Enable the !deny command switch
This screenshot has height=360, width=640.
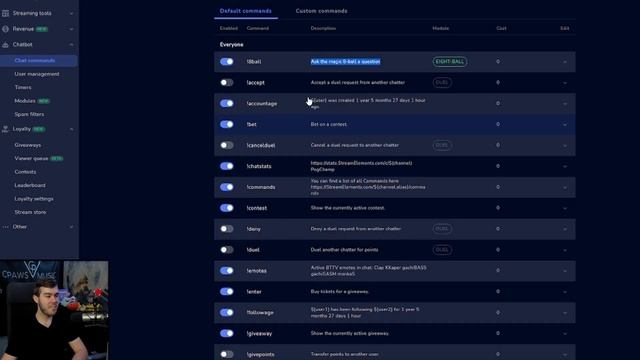227,229
